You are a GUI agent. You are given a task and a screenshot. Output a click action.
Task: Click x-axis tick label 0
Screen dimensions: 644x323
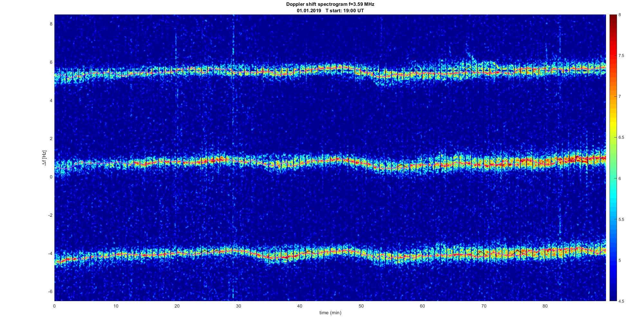coord(54,306)
